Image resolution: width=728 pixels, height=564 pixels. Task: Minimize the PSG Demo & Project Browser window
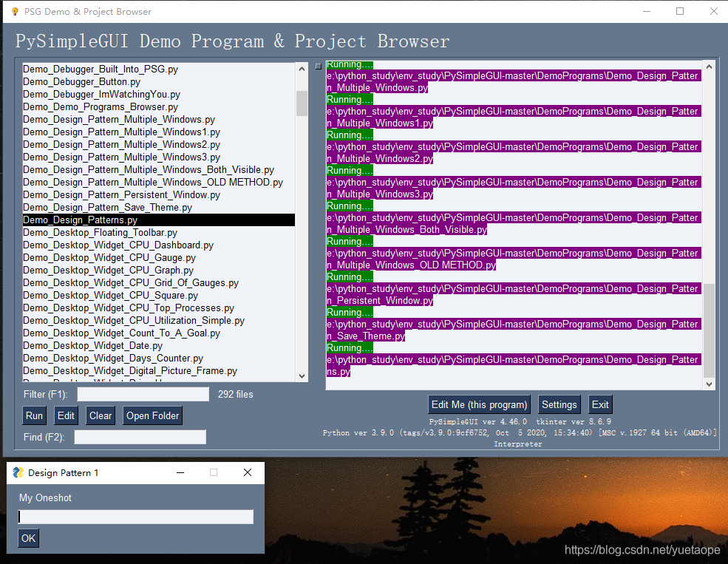click(646, 11)
